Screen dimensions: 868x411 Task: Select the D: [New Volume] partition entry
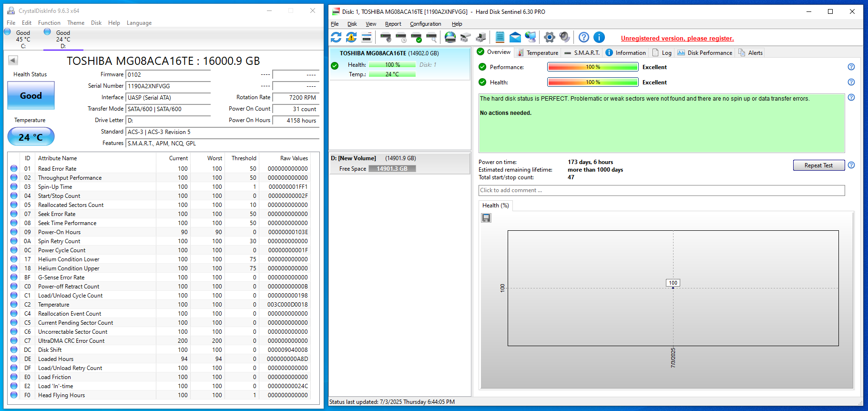[400, 163]
